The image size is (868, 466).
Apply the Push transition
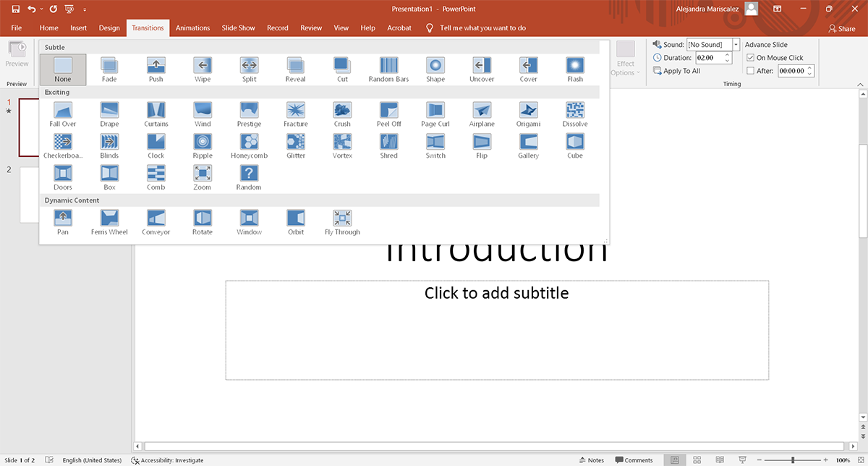[x=156, y=67]
